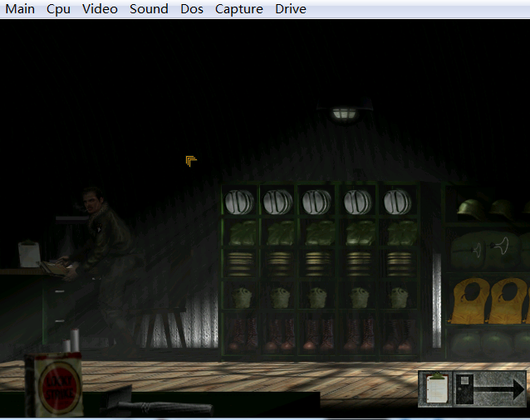530x420 pixels.
Task: Open the Drive menu
Action: [291, 9]
